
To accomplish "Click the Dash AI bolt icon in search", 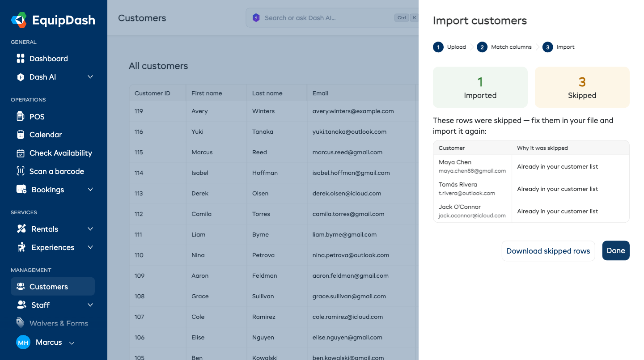I will (256, 18).
